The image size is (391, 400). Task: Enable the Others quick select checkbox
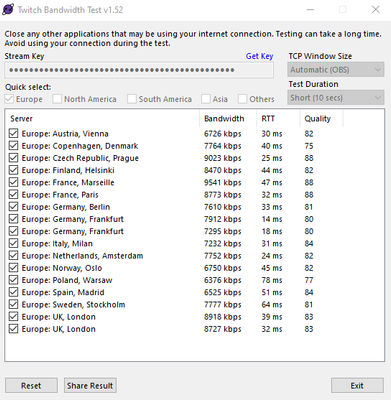242,99
